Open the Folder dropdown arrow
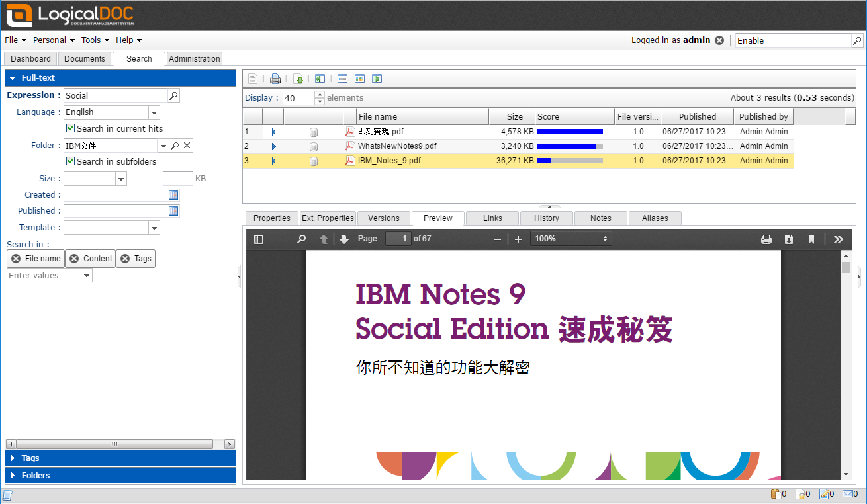 coord(163,146)
